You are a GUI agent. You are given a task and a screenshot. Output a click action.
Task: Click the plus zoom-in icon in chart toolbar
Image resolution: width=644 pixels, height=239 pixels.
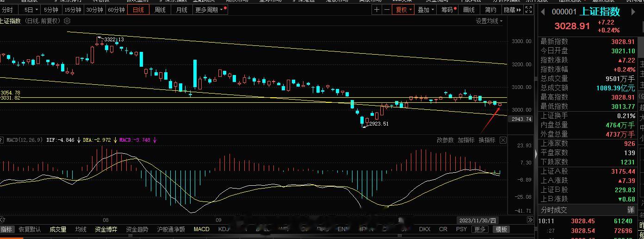(377, 10)
